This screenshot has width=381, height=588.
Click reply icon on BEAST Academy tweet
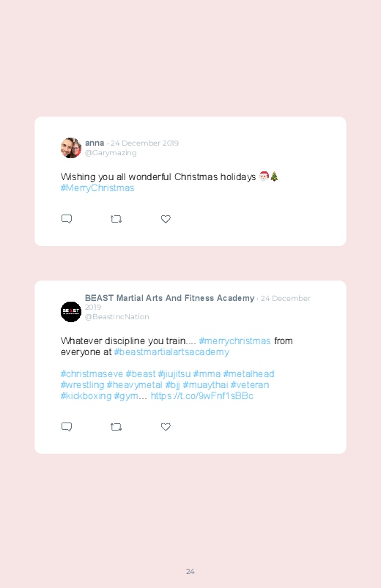click(67, 427)
